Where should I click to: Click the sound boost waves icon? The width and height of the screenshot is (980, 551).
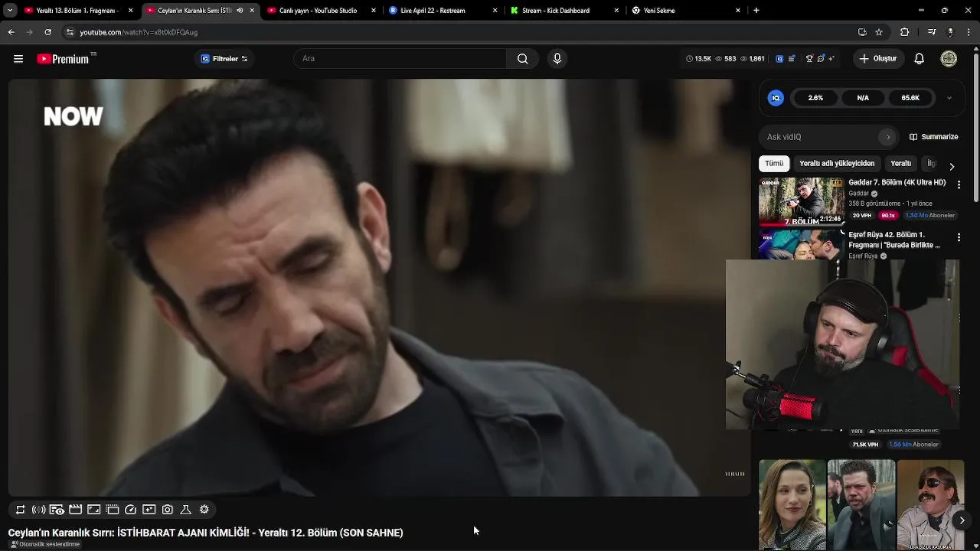(x=39, y=510)
